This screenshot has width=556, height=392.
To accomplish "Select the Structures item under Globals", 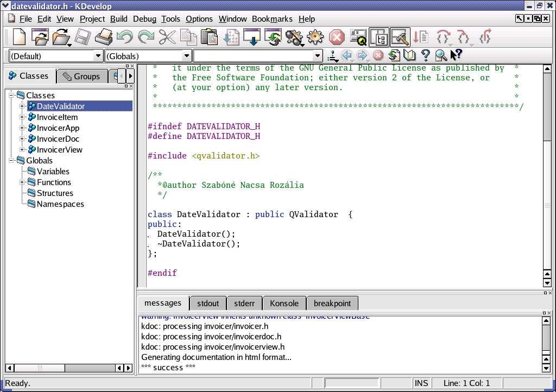I will point(55,193).
